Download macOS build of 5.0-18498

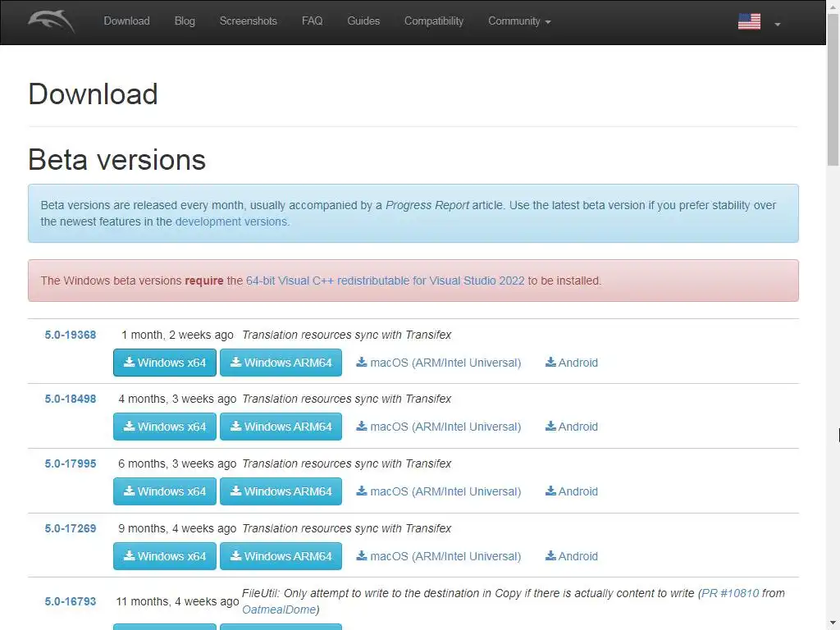click(439, 427)
